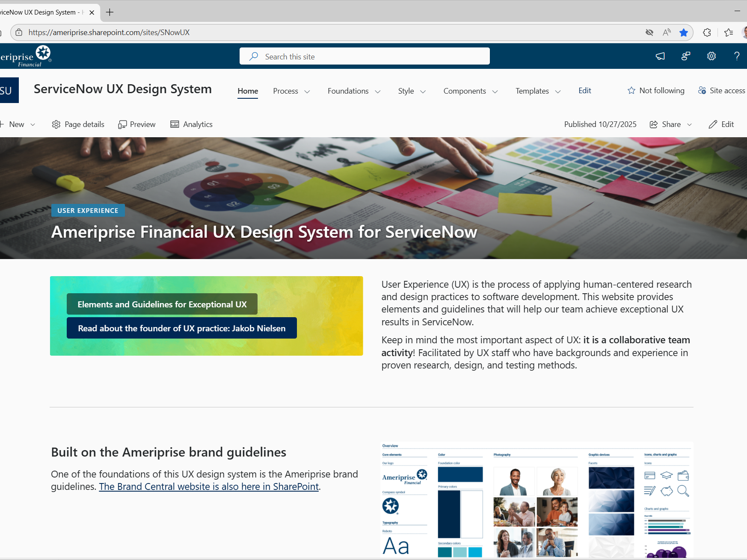Expand the Share dropdown chevron
Screen dimensions: 747x560
click(689, 124)
